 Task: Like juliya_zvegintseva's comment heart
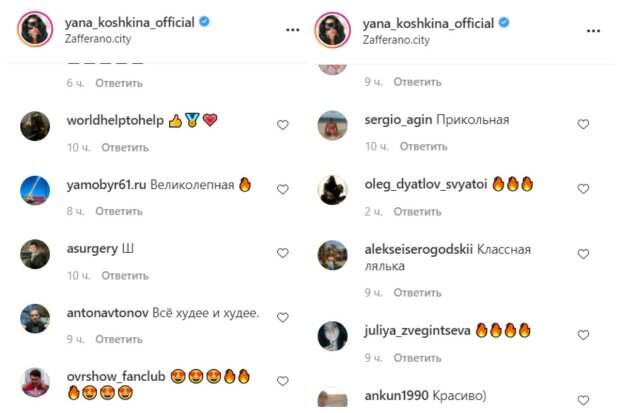click(x=583, y=335)
